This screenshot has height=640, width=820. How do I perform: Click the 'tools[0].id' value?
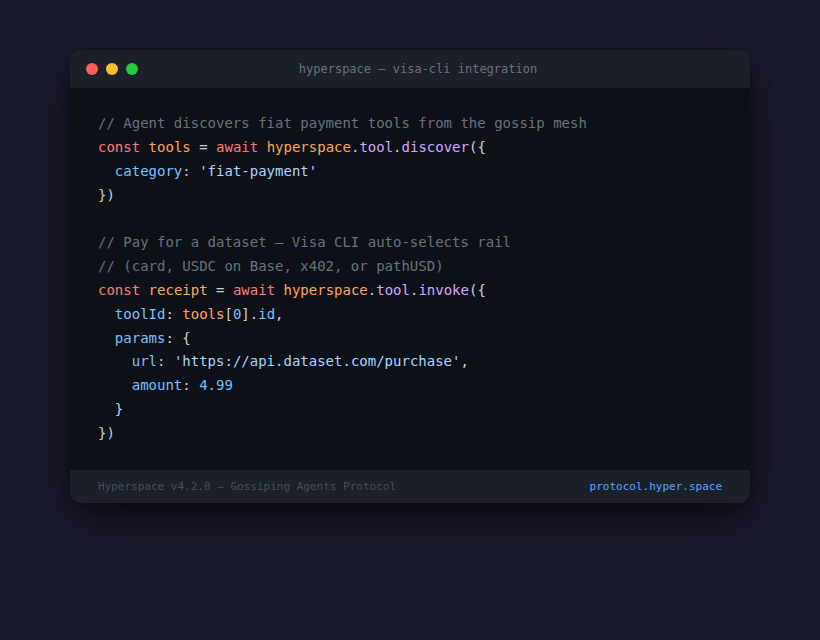click(x=229, y=314)
